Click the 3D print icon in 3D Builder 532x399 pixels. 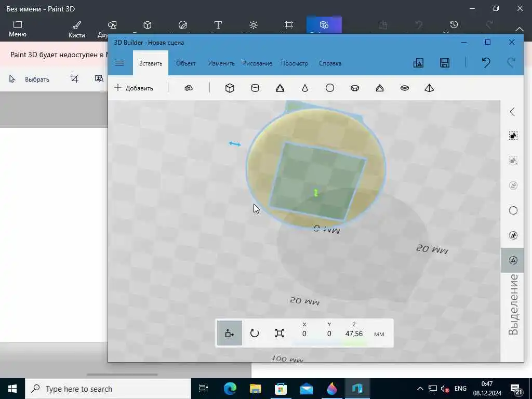coord(418,63)
